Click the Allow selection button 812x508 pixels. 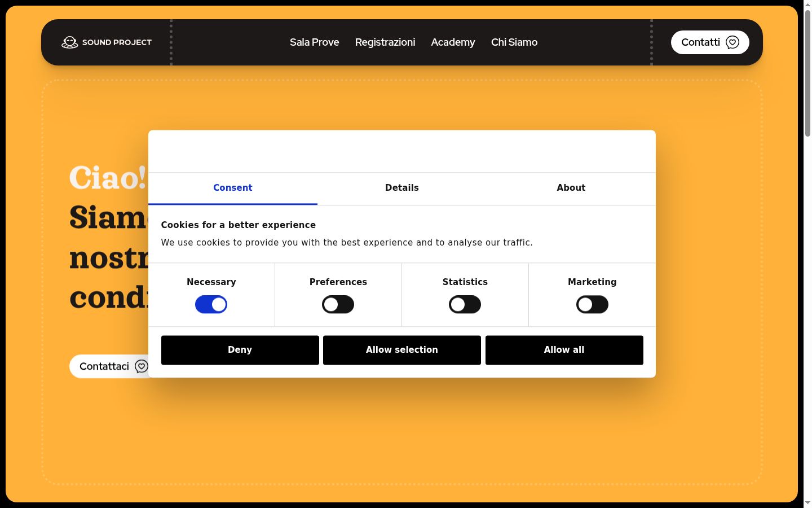[x=402, y=350]
